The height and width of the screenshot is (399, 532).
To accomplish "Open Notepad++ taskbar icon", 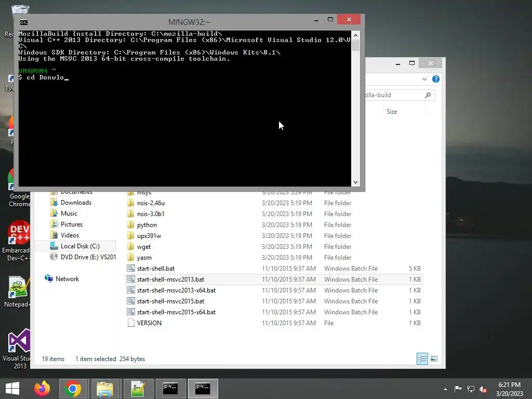I will 138,389.
